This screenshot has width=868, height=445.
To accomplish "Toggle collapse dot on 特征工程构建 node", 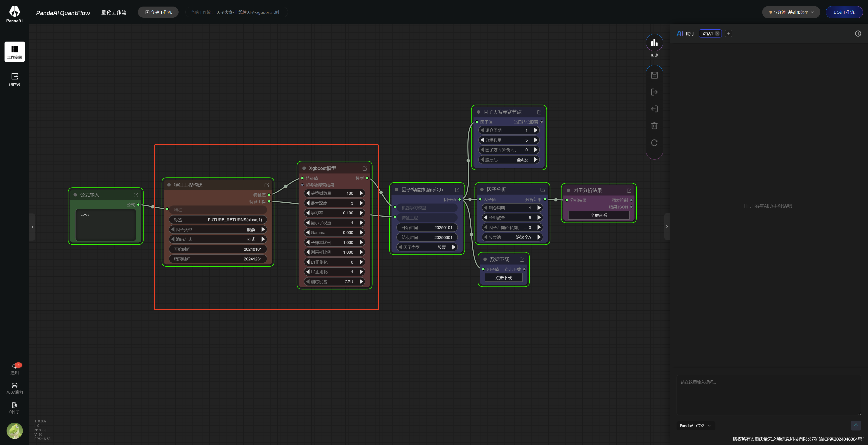I will pyautogui.click(x=169, y=185).
